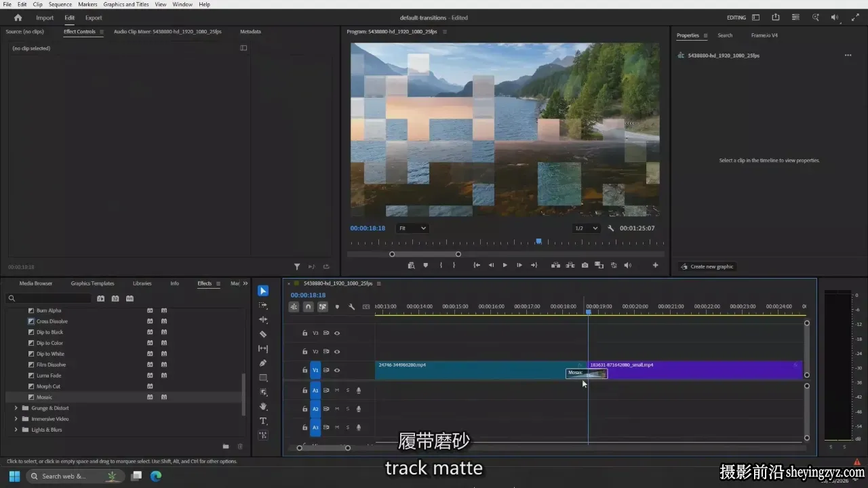Expand the Lights & Blurs folder
This screenshot has height=488, width=868.
[16, 430]
